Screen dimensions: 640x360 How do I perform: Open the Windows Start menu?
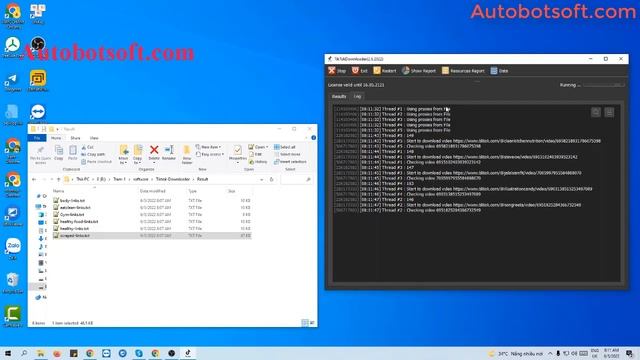click(8, 353)
